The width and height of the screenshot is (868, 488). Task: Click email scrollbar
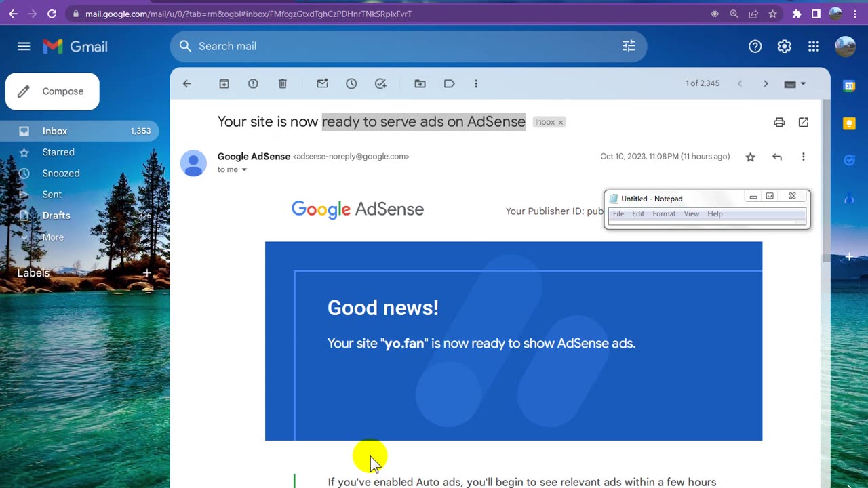click(x=826, y=181)
